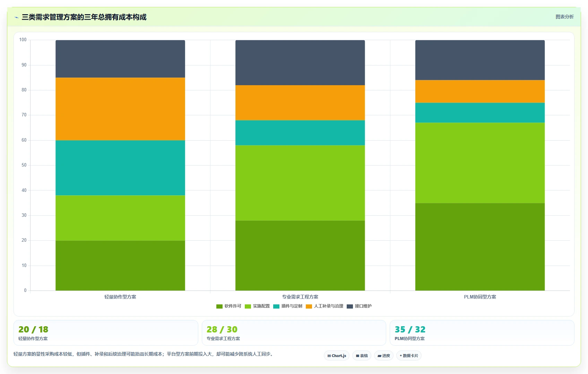Screen dimensions: 588x374
Task: Click the orange 人工补录与治理 segment of the 专业需求工程方案 bar
Action: click(x=300, y=103)
